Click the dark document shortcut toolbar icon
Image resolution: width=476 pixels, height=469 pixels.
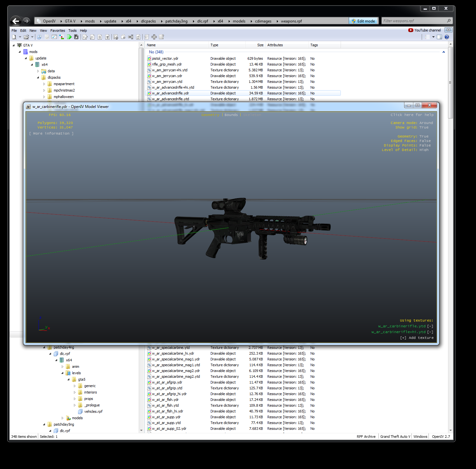coord(76,37)
